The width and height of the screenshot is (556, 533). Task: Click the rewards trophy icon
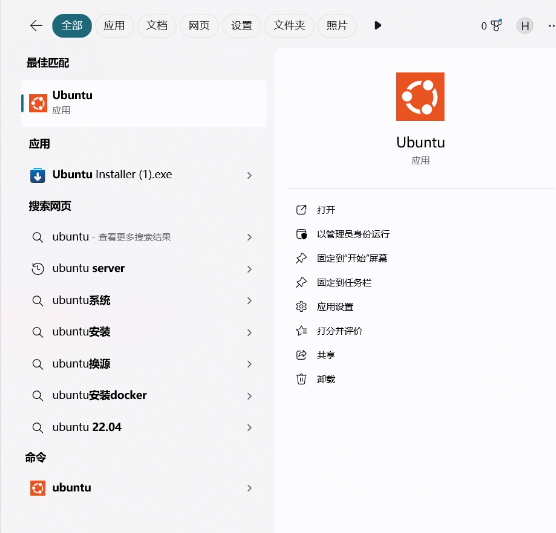496,25
